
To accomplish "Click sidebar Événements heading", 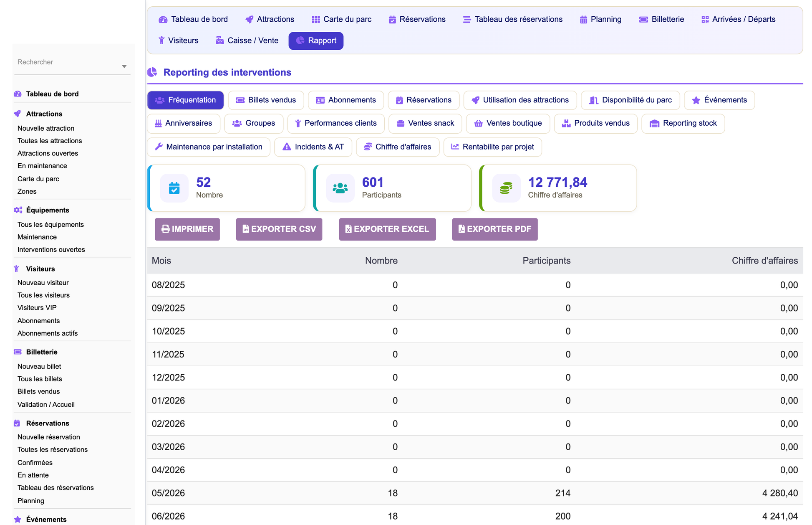I will (46, 519).
